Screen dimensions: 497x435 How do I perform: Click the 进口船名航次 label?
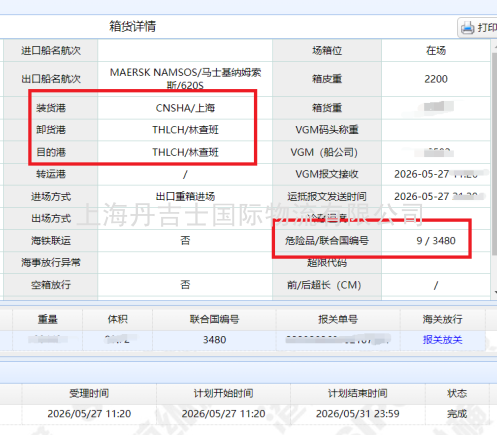pos(51,51)
